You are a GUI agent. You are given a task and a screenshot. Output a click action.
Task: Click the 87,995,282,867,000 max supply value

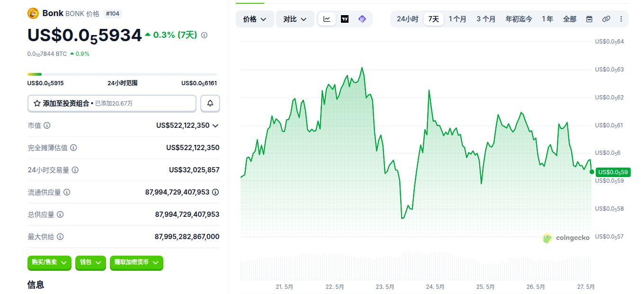pos(187,237)
